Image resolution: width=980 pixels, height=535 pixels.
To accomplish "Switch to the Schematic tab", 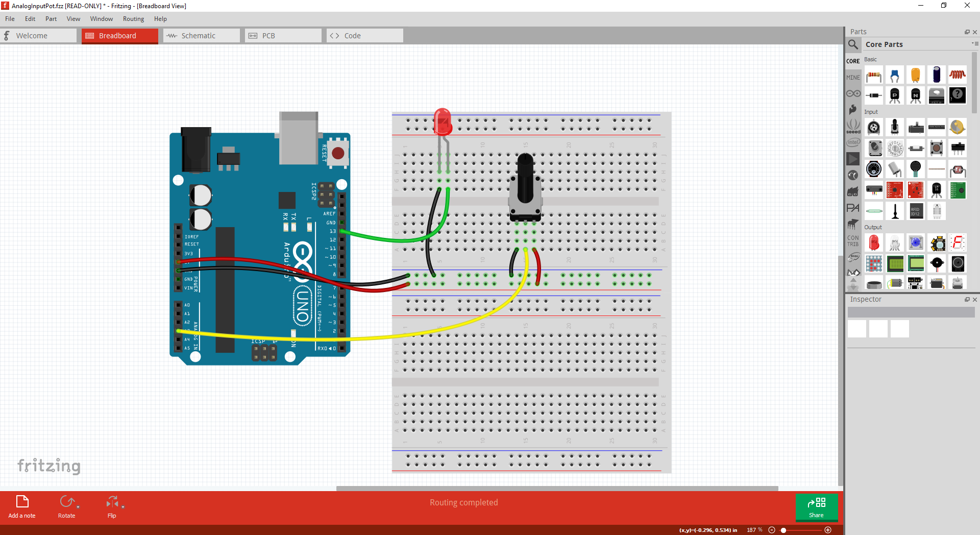I will (201, 36).
